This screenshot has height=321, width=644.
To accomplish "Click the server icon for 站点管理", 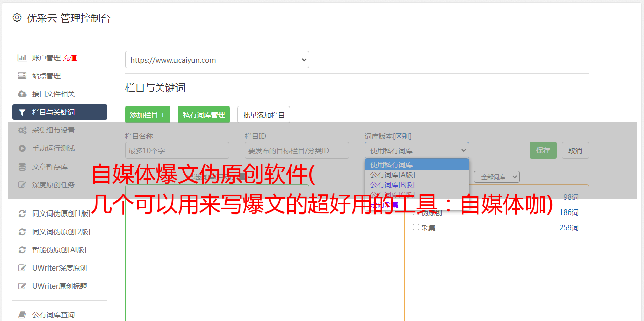I will click(x=22, y=76).
